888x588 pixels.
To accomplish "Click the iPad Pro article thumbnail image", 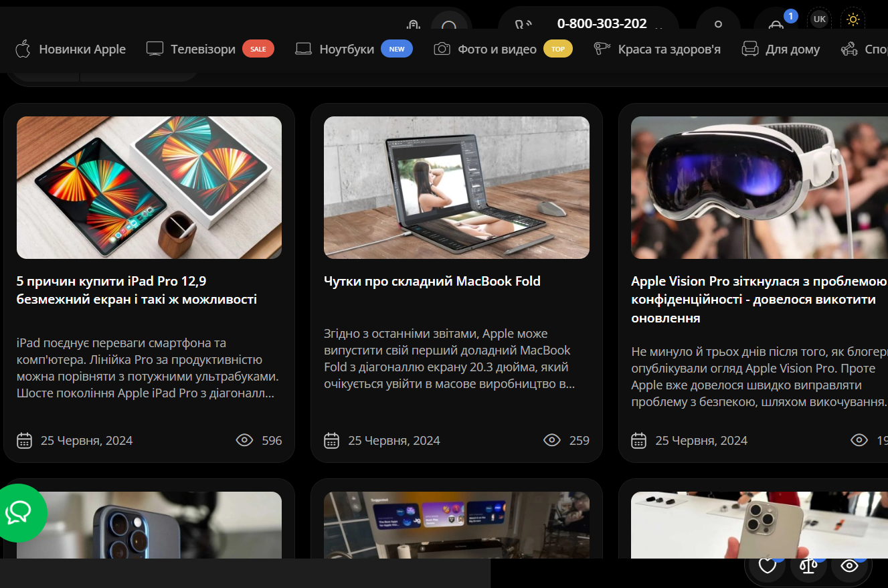I will [149, 187].
